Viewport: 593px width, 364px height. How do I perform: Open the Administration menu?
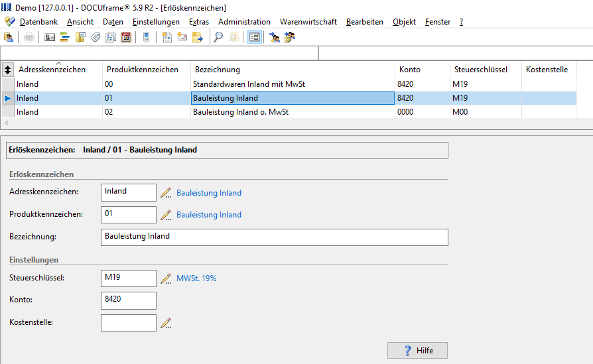coord(244,22)
